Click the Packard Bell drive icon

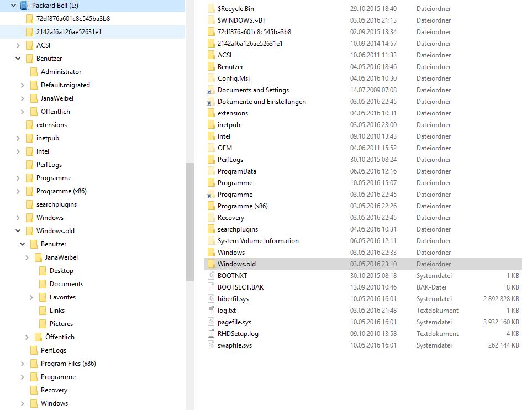point(24,6)
